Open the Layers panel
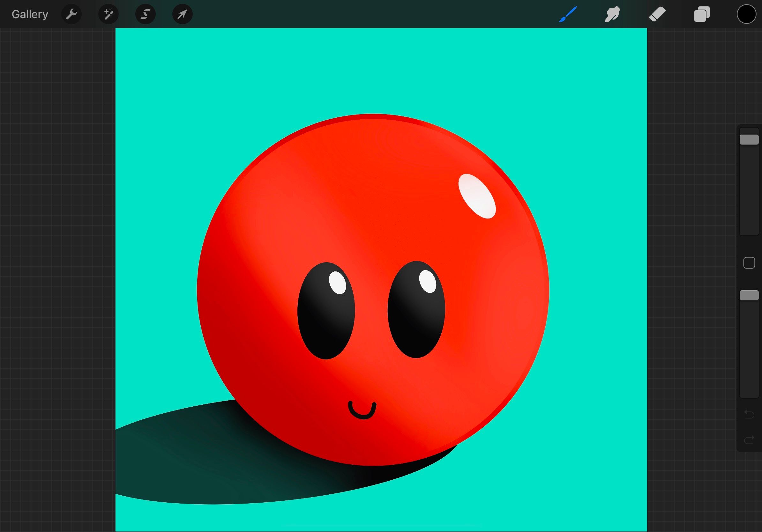This screenshot has width=762, height=532. pos(702,14)
